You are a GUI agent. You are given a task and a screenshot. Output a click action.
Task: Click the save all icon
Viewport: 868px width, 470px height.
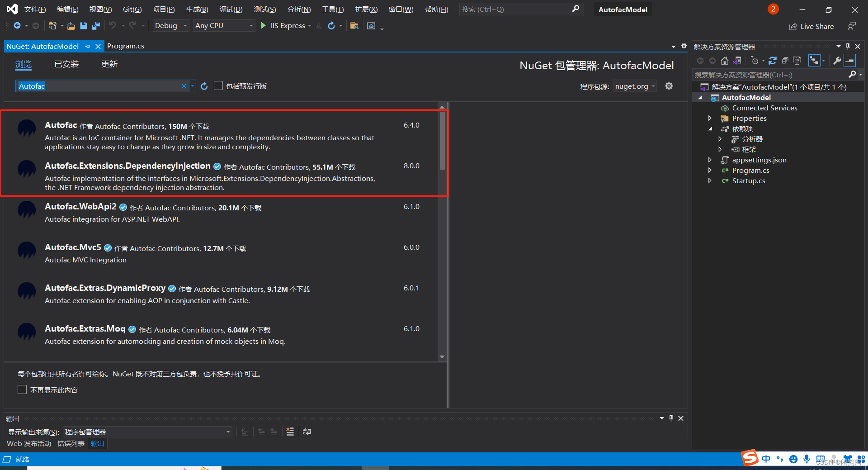point(95,26)
